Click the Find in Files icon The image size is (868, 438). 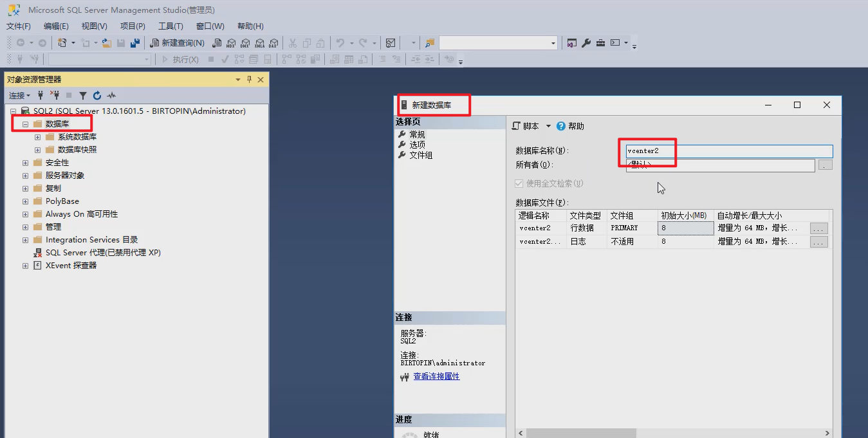[429, 43]
